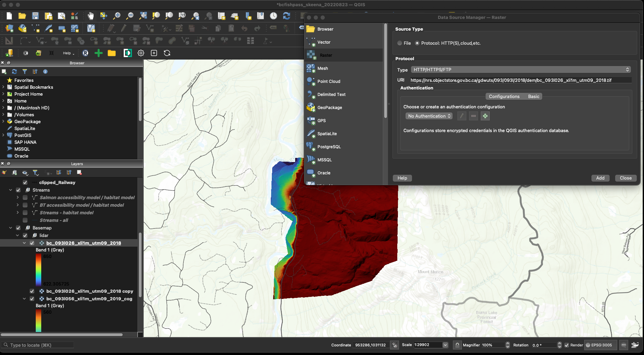This screenshot has width=644, height=355.
Task: Open Data Source Manager toolbar icon
Action: pos(9,28)
